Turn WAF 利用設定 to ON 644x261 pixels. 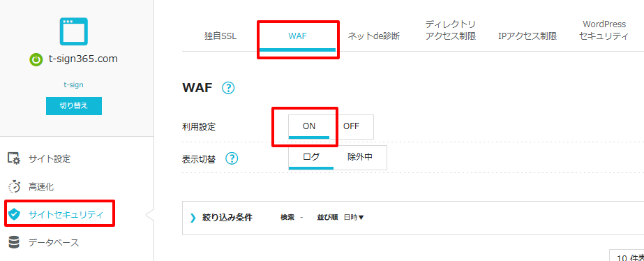coord(309,126)
